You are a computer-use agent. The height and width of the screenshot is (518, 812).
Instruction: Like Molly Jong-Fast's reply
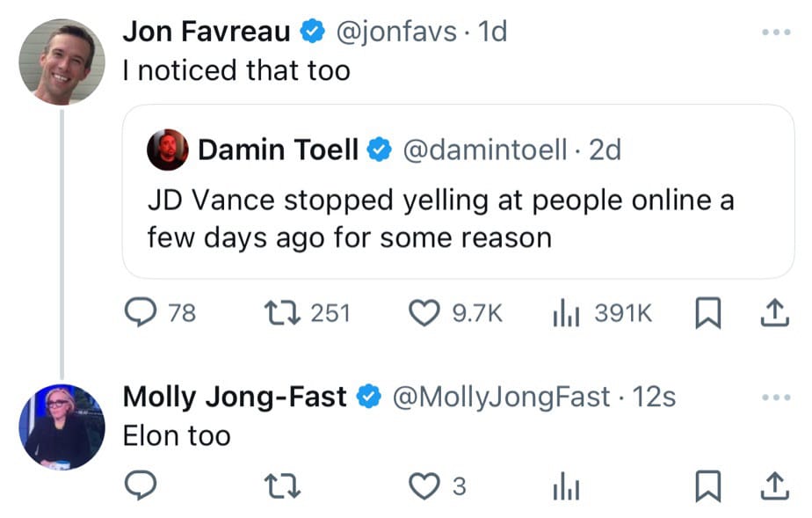click(426, 485)
